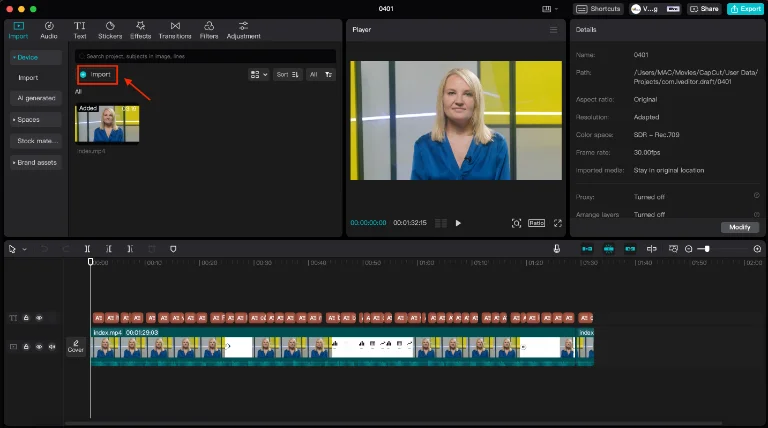Adjust the timeline zoom slider
This screenshot has width=768, height=428.
[706, 249]
